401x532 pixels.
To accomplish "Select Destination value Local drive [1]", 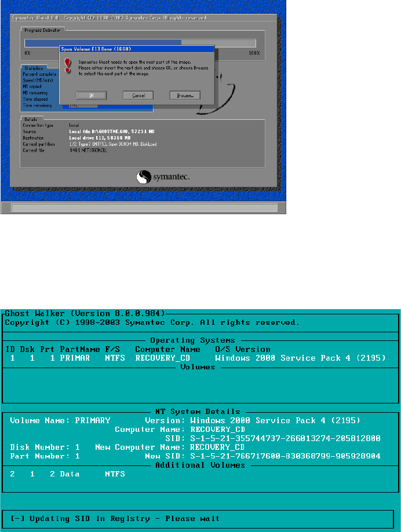I will [x=100, y=138].
